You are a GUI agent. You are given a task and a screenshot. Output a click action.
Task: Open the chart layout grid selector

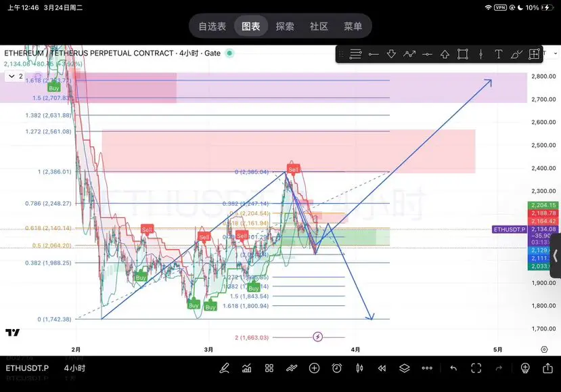pos(269,368)
